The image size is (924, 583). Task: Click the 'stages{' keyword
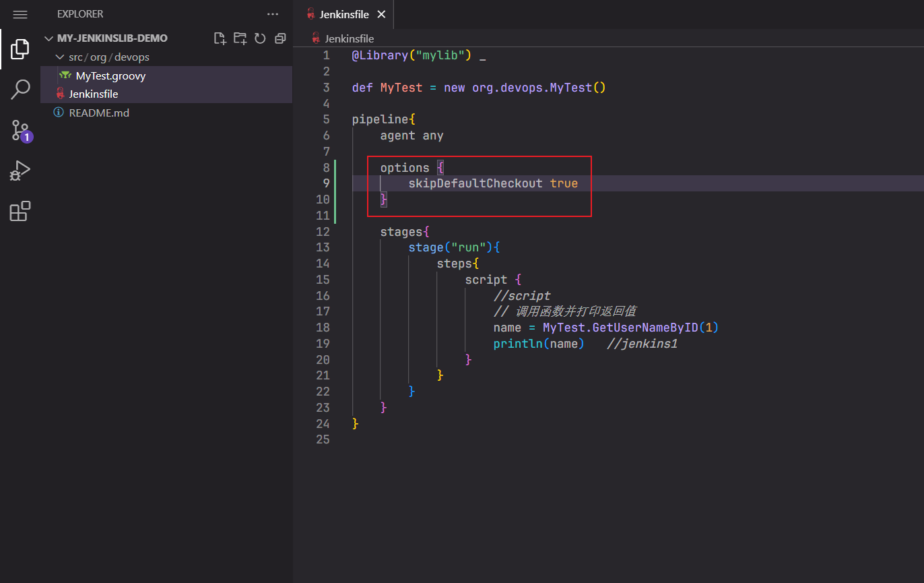[x=405, y=232]
